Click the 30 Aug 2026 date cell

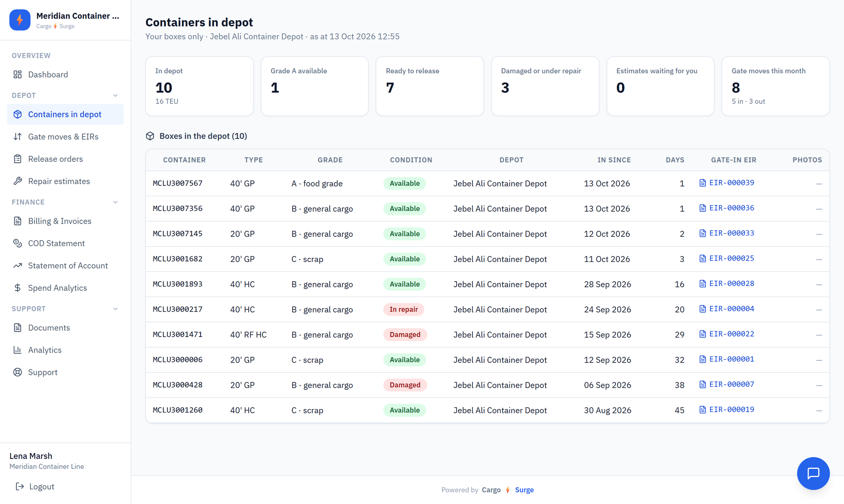[608, 410]
